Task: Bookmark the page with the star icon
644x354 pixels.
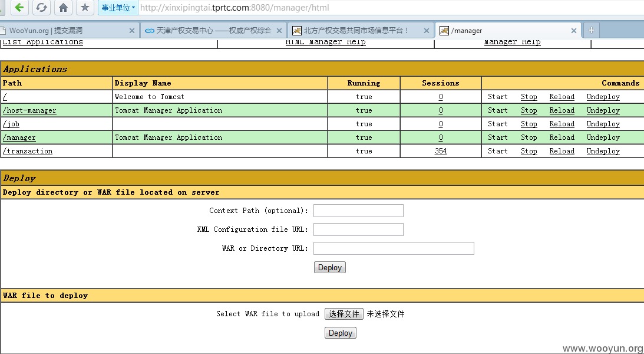Action: coord(85,8)
